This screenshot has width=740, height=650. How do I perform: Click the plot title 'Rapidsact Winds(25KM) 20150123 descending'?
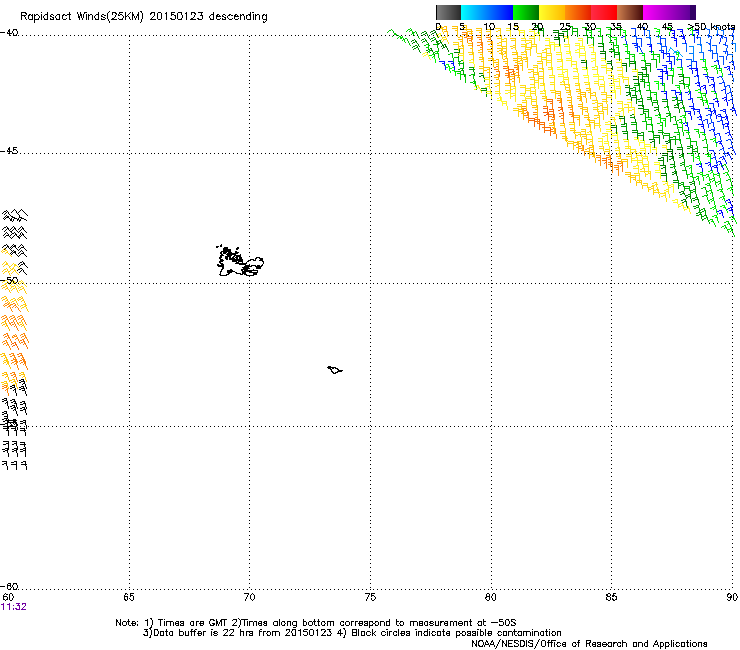144,17
